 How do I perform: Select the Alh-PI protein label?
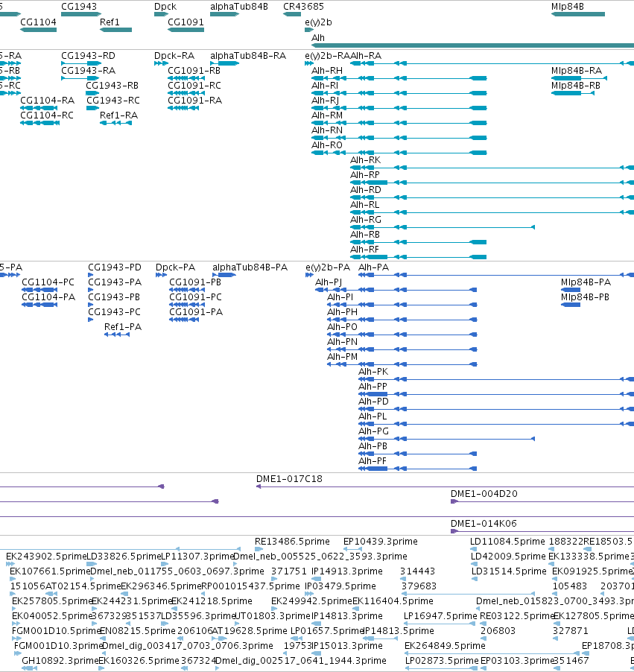(x=340, y=297)
